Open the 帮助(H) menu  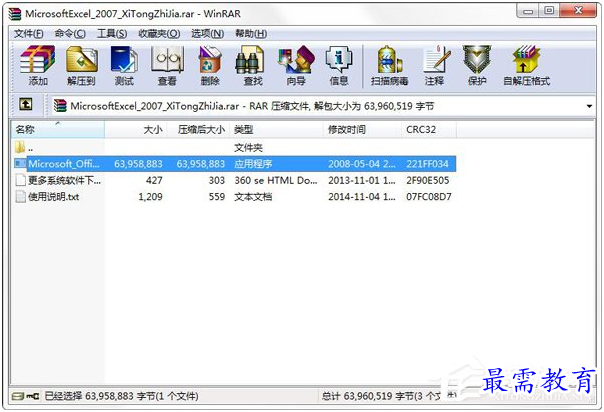coord(251,34)
